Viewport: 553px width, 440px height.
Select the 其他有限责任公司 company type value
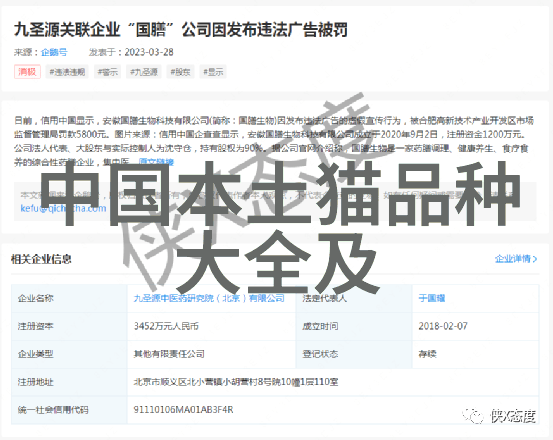tap(169, 354)
